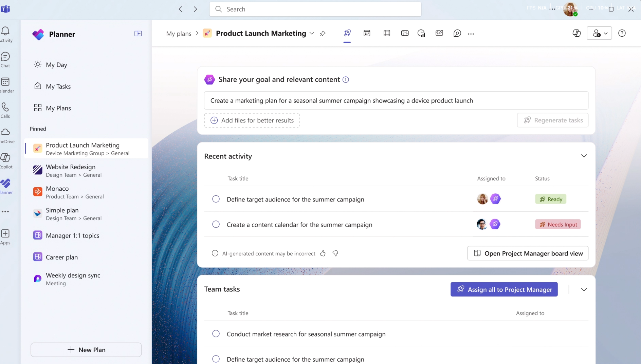The height and width of the screenshot is (364, 641).
Task: Open Project Manager board view
Action: [528, 253]
